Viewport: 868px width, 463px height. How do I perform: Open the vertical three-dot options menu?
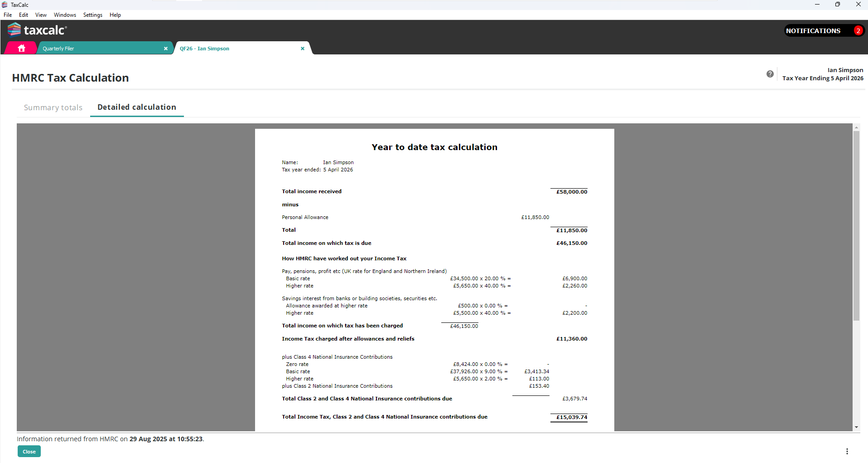click(847, 451)
